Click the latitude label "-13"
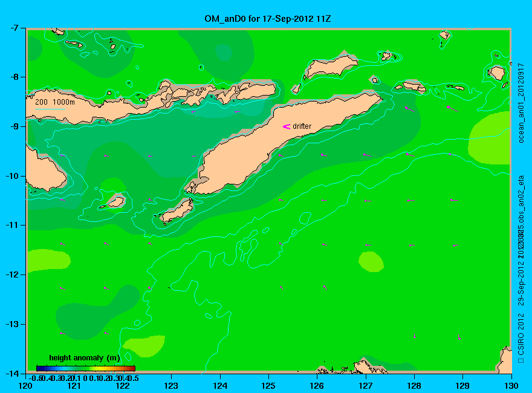 click(x=13, y=324)
